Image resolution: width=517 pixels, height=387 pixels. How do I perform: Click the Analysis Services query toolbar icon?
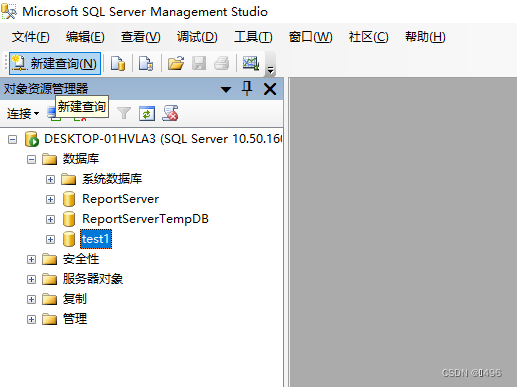point(146,63)
